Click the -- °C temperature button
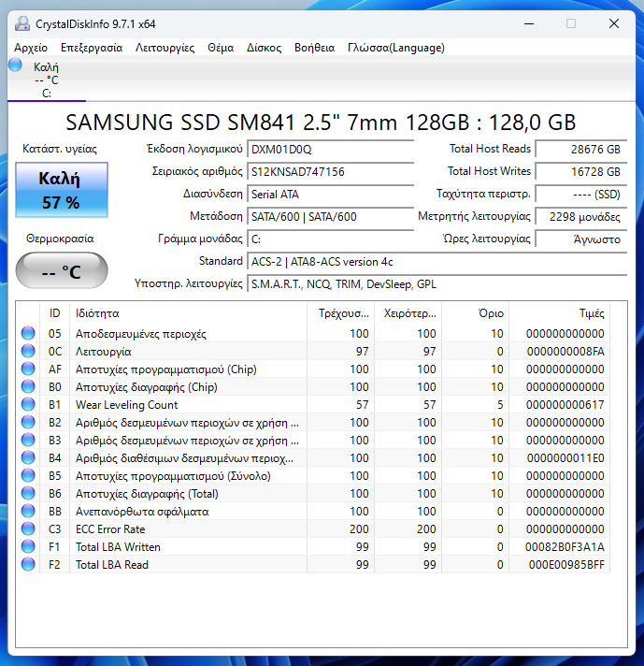This screenshot has height=666, width=644. (62, 270)
